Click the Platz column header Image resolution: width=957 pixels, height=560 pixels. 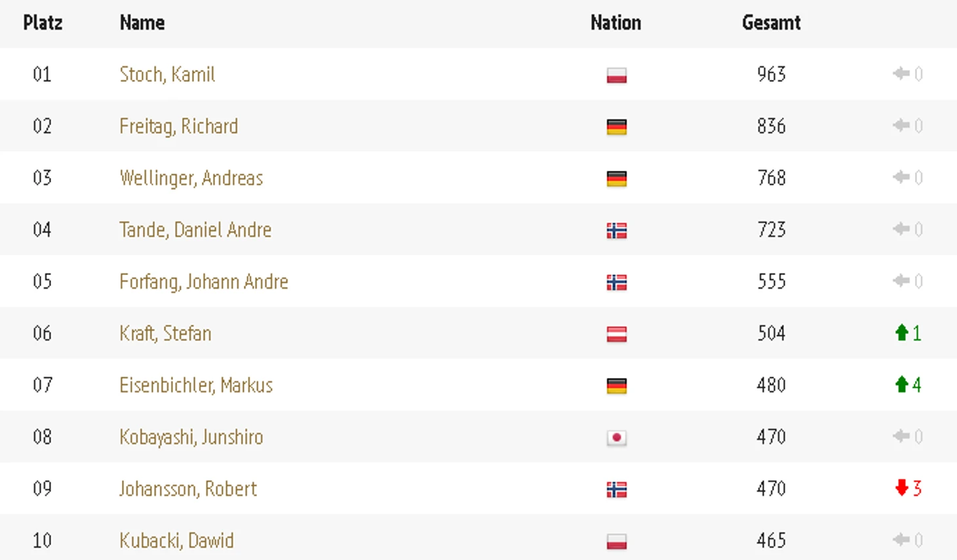[43, 23]
